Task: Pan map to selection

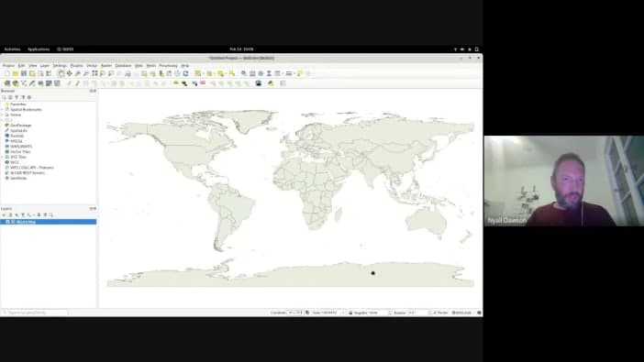Action: point(70,73)
